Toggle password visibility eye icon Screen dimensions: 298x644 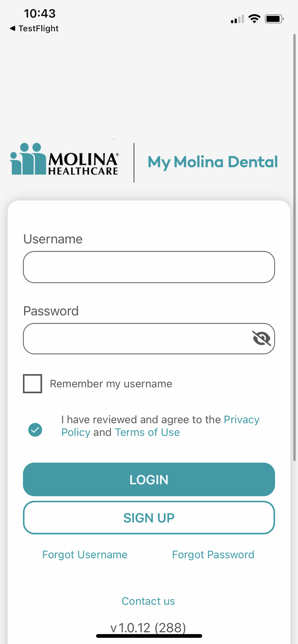click(261, 338)
